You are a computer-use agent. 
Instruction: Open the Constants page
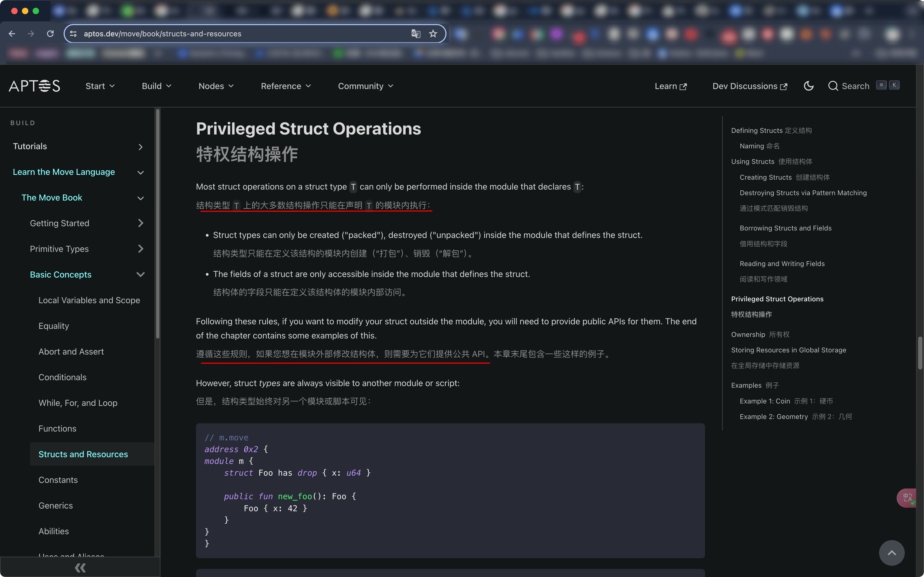point(58,480)
